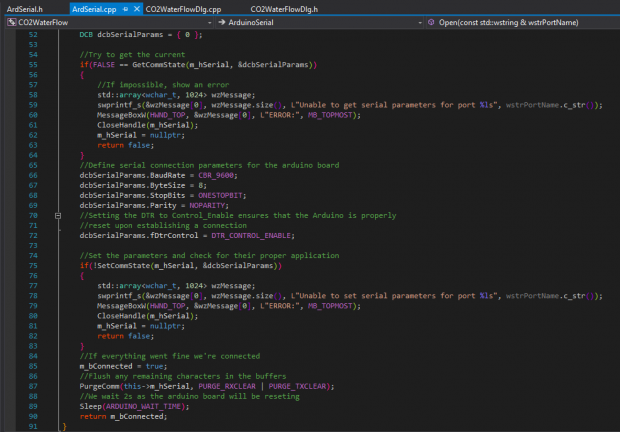Click FALSE keyword in the GetCommState condition
This screenshot has height=432, width=620.
click(x=104, y=64)
